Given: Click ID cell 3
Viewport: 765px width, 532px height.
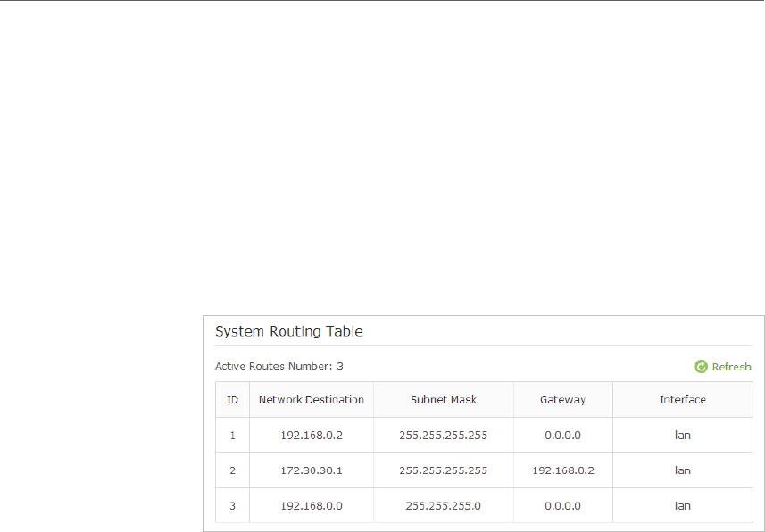Looking at the screenshot, I should (232, 505).
